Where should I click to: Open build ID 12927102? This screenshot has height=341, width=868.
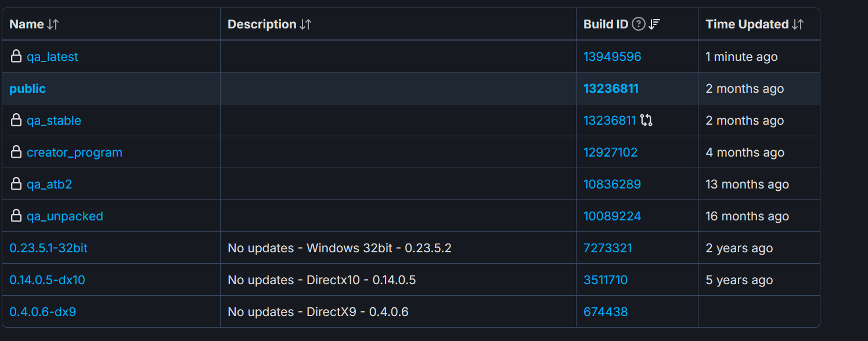610,153
